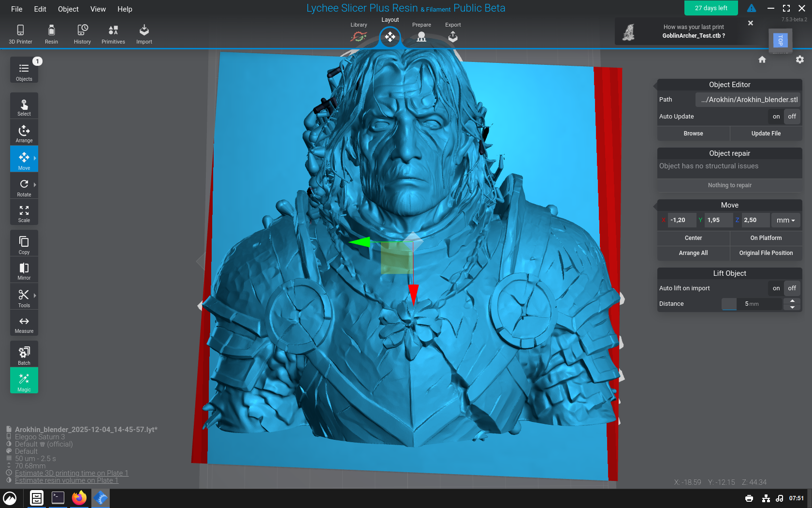Click the Arrange All button

point(694,253)
